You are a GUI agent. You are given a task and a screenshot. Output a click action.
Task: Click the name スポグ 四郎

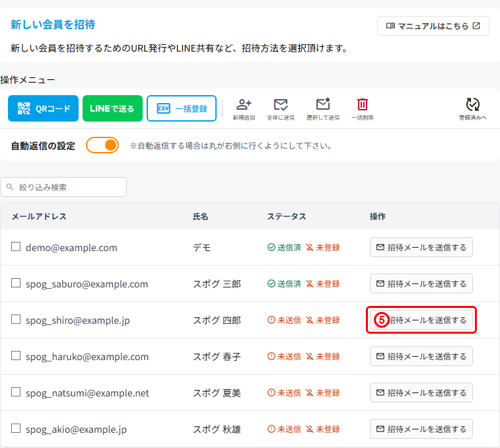point(217,320)
